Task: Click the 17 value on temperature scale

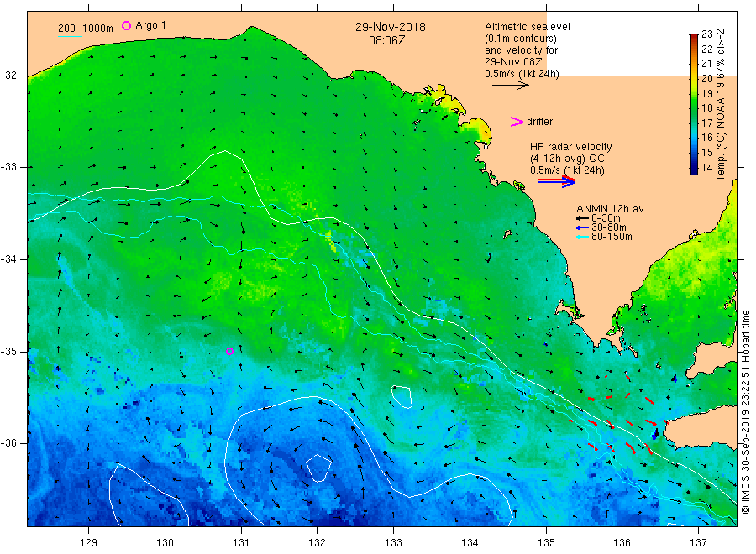Action: pos(706,123)
